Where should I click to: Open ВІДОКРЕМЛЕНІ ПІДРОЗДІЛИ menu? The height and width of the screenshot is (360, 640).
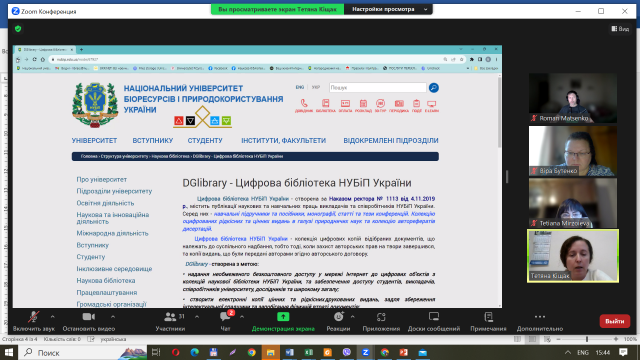(x=391, y=140)
